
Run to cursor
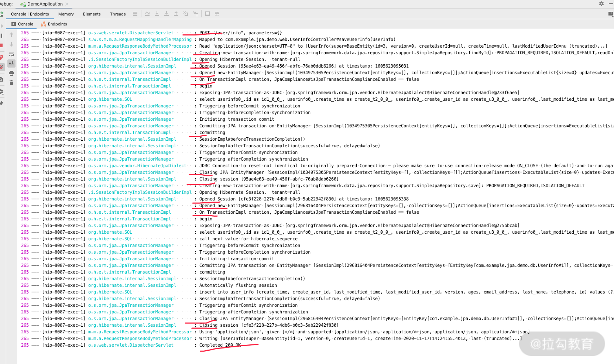tap(195, 14)
